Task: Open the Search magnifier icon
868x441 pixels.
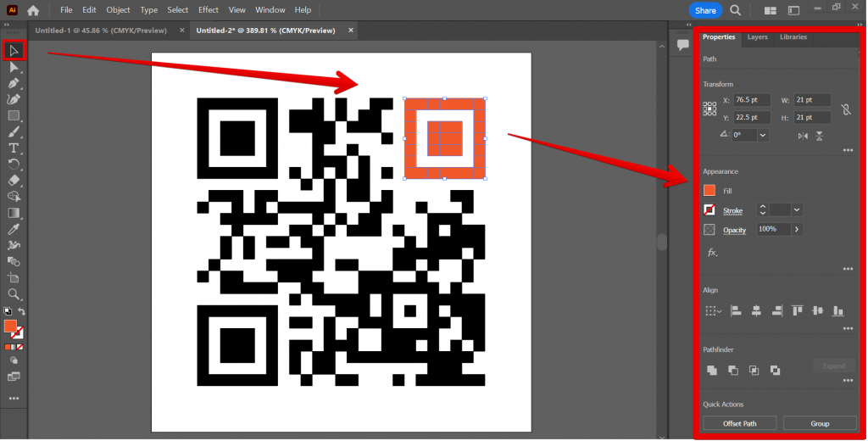Action: click(735, 10)
